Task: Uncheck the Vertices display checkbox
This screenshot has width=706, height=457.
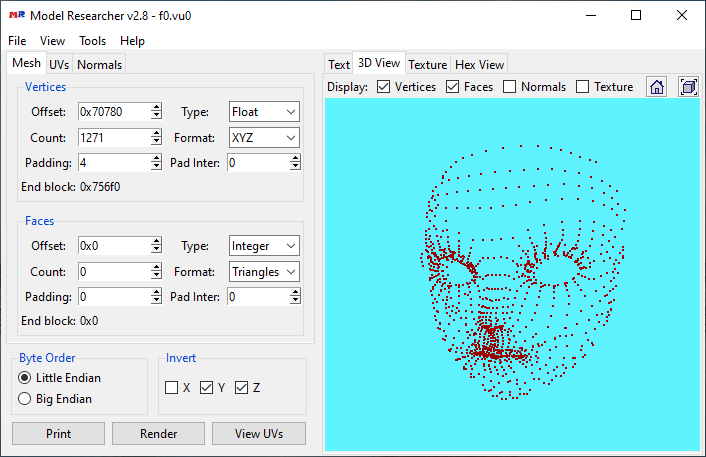Action: (384, 87)
